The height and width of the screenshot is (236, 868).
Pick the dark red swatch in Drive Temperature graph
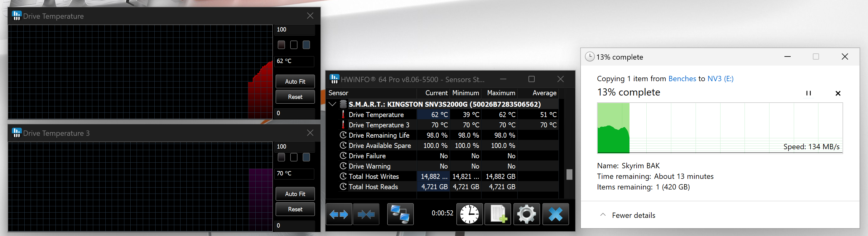pos(281,45)
